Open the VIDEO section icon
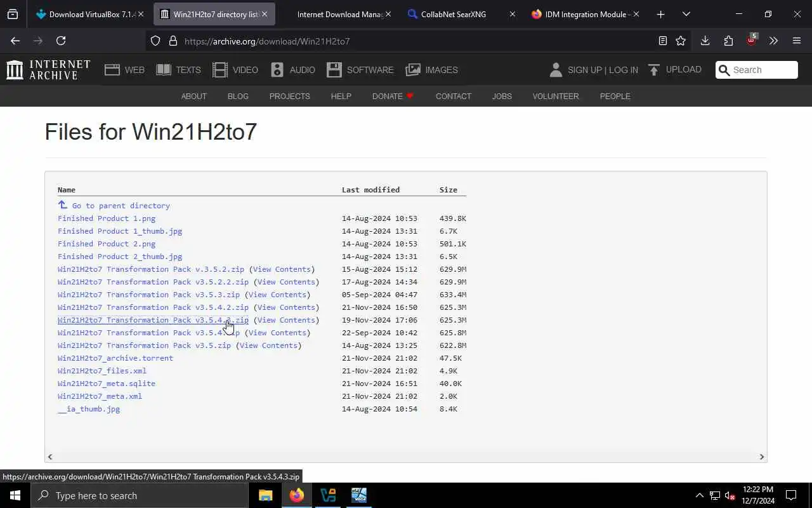Screen dimensions: 812x508 (220, 70)
